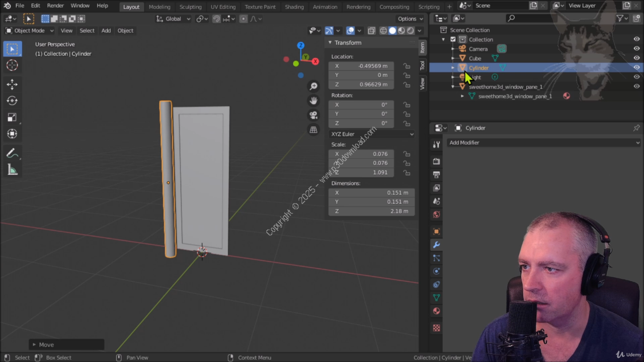Select the Cursor tool in left toolbar
This screenshot has height=362, width=644.
[x=12, y=65]
